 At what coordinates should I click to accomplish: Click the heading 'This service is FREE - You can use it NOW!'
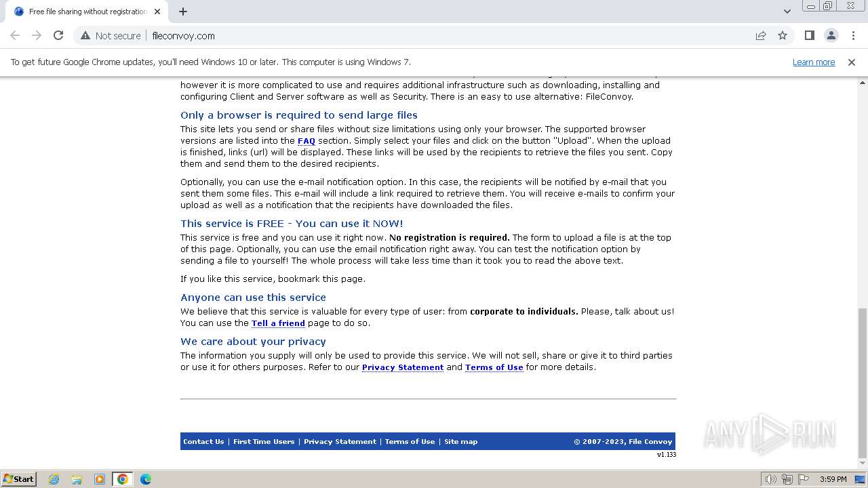tap(292, 224)
